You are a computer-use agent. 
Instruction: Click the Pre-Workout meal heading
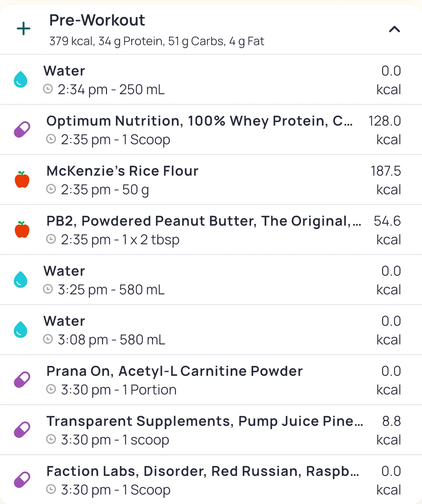[97, 20]
